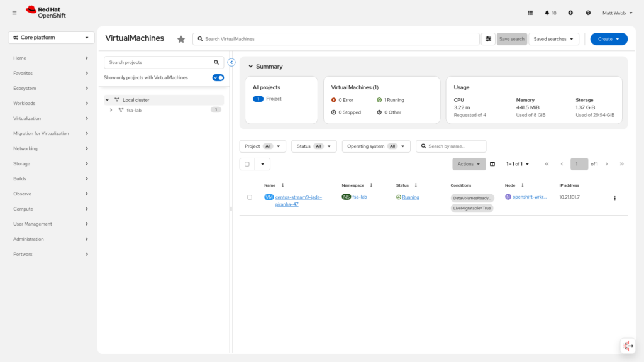Click the plus quick create icon
Screen dimensions: 644x362
[570, 13]
